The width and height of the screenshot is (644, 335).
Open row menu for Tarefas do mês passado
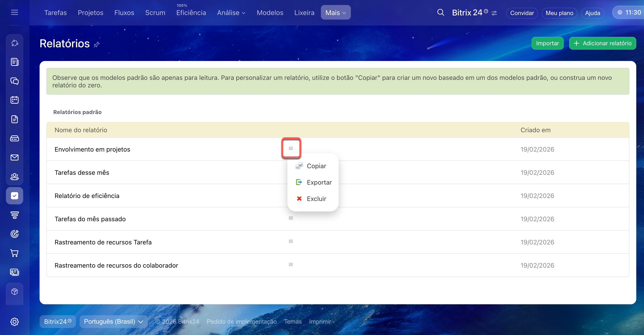click(290, 218)
